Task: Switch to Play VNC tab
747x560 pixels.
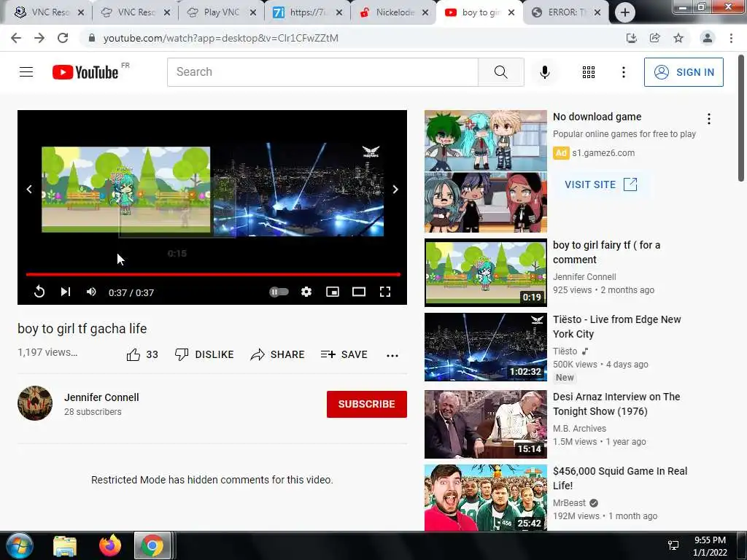Action: [221, 12]
